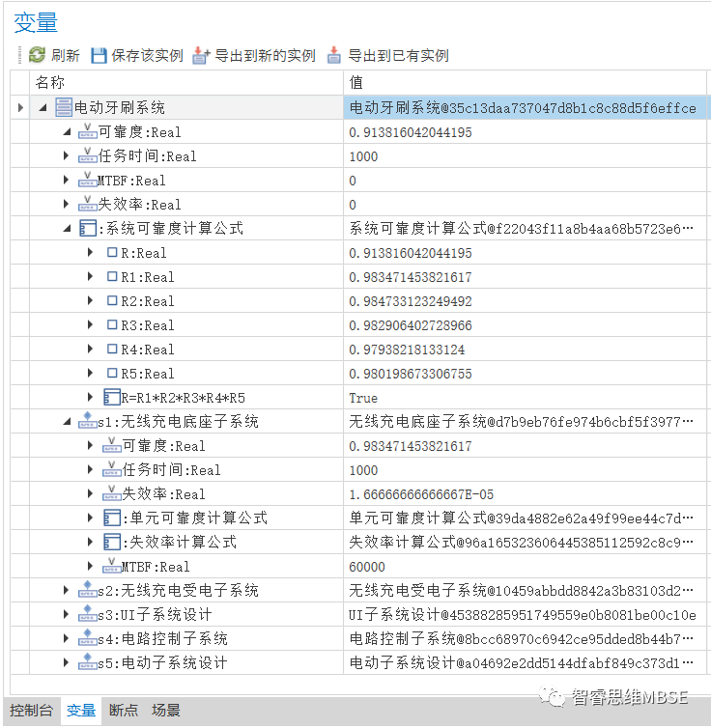Click value icon of top-level 失效率:Real showing 0

click(87, 205)
